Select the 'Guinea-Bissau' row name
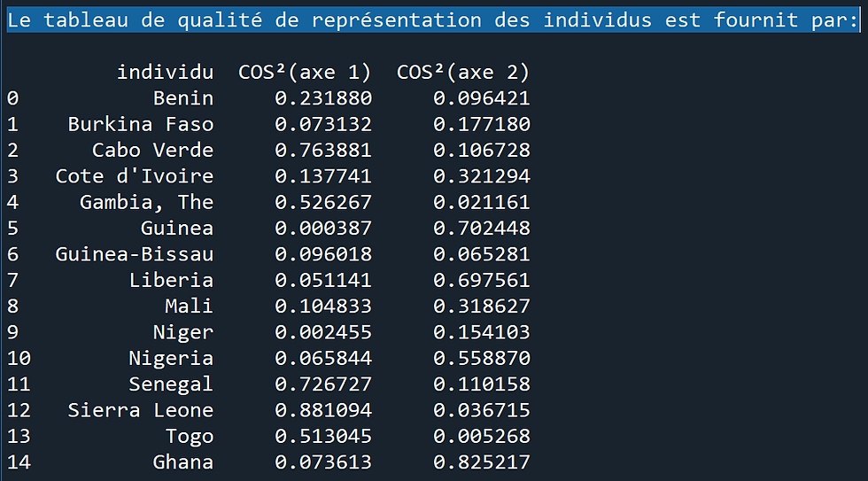The image size is (868, 481). coord(135,254)
